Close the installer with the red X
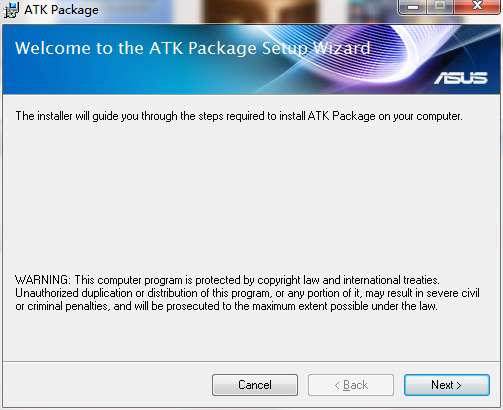 click(477, 6)
